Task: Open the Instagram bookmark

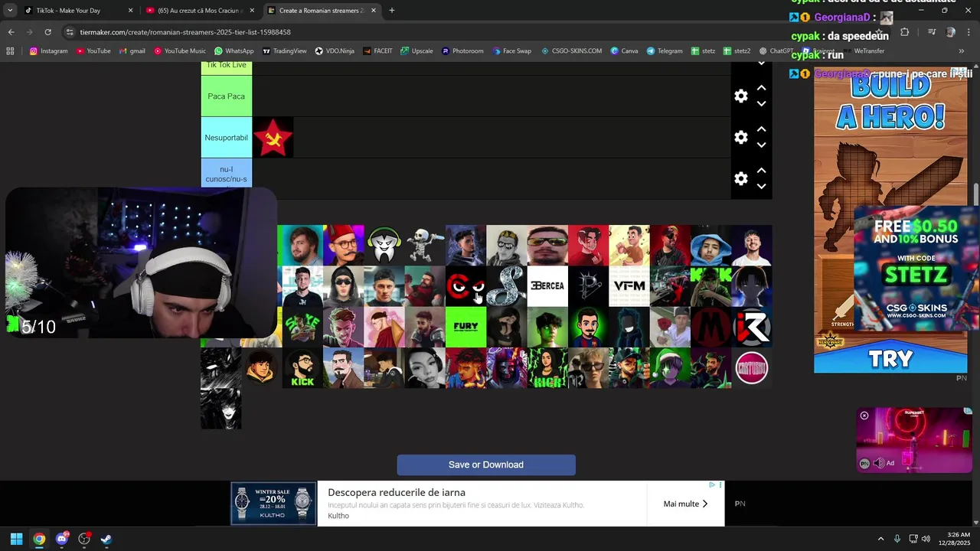Action: tap(48, 51)
